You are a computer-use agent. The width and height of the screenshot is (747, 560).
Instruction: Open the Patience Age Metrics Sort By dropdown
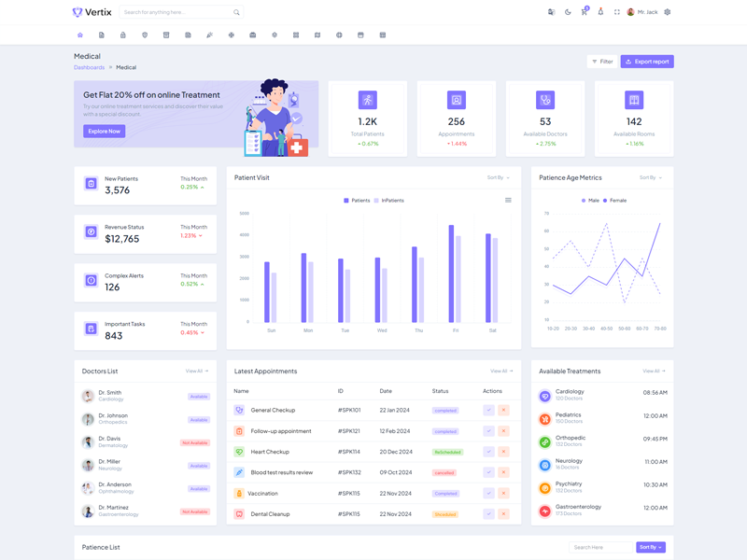650,177
